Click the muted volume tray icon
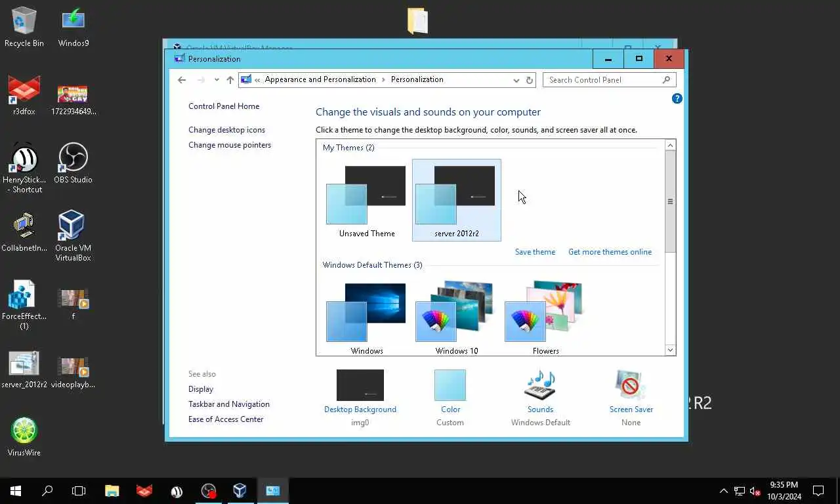The image size is (840, 504). click(755, 491)
